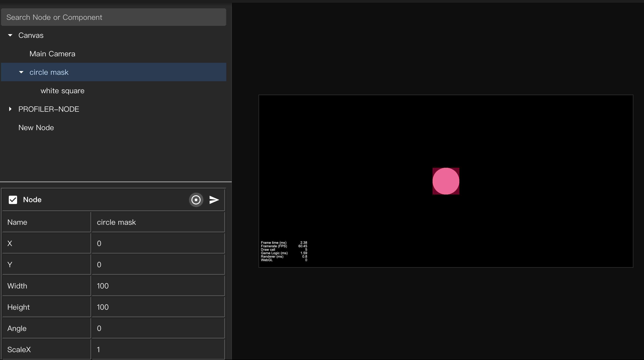Click the X value input field
Viewport: 644px width, 360px height.
tap(158, 243)
